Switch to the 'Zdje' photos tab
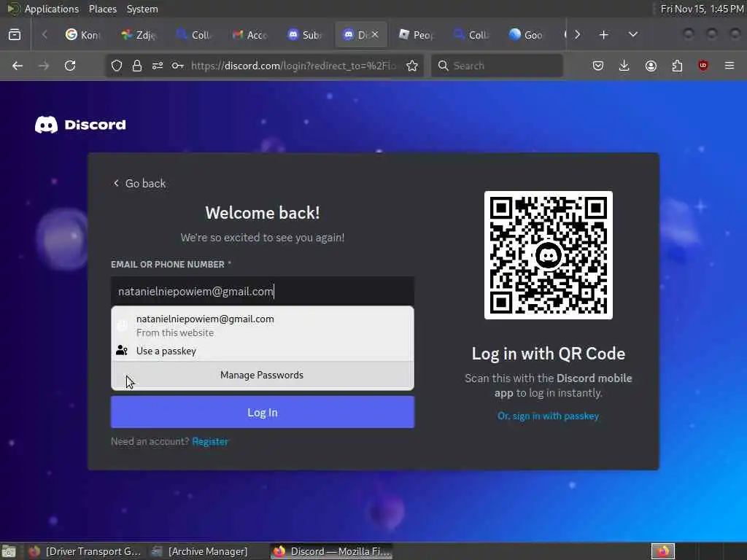The image size is (747, 560). (138, 35)
